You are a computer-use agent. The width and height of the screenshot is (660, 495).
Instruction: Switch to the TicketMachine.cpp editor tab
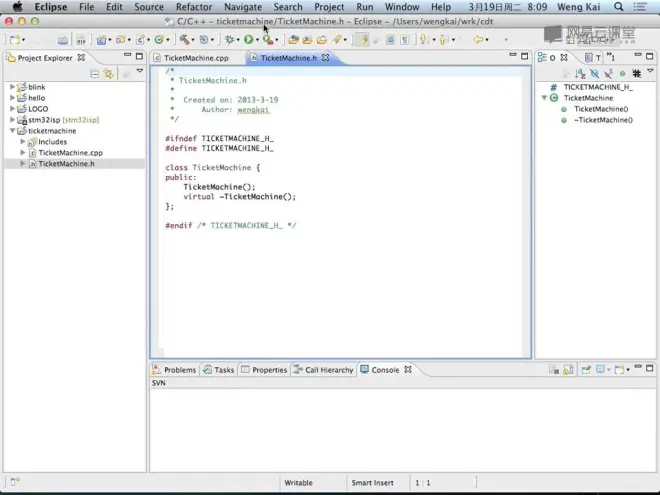point(195,58)
